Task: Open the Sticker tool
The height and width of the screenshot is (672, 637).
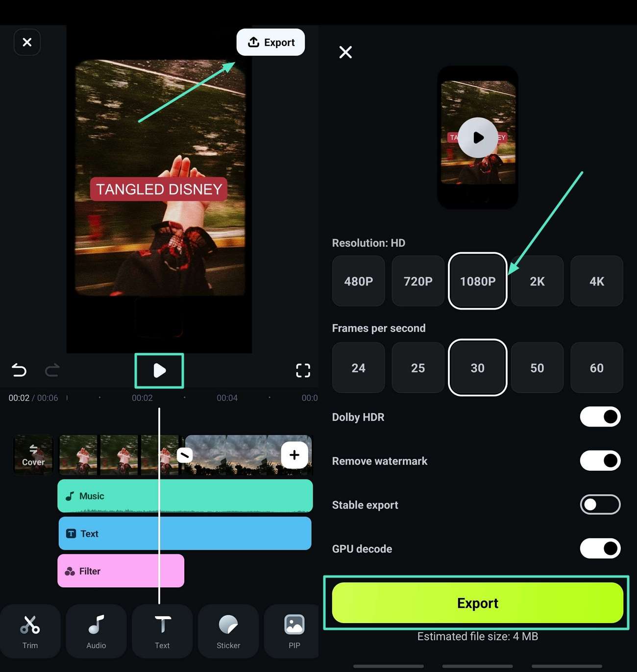Action: 228,631
